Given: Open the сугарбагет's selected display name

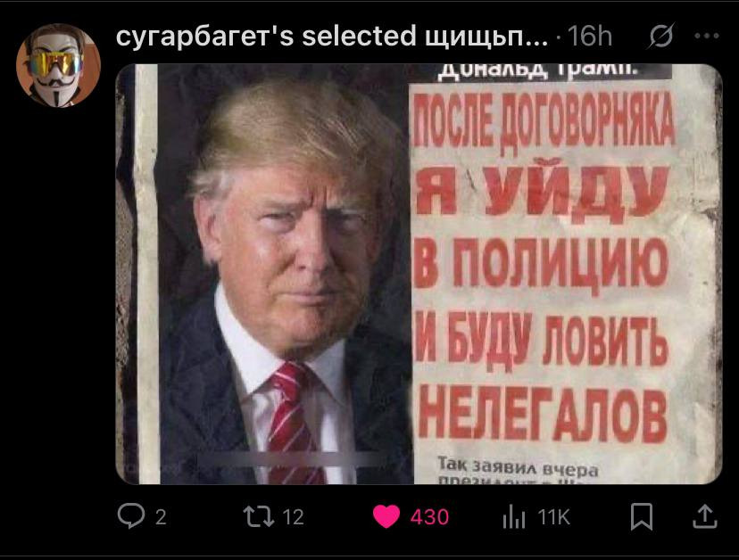Looking at the screenshot, I should [332, 36].
